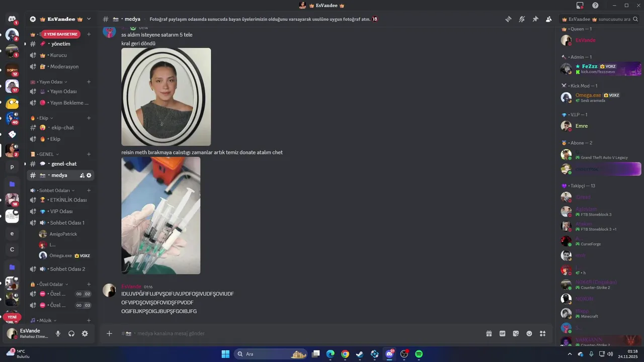Open pinned messages with the pin icon

(x=535, y=19)
